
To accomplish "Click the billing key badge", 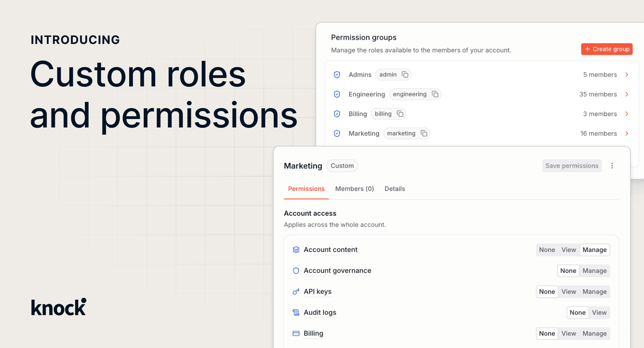I will [389, 114].
